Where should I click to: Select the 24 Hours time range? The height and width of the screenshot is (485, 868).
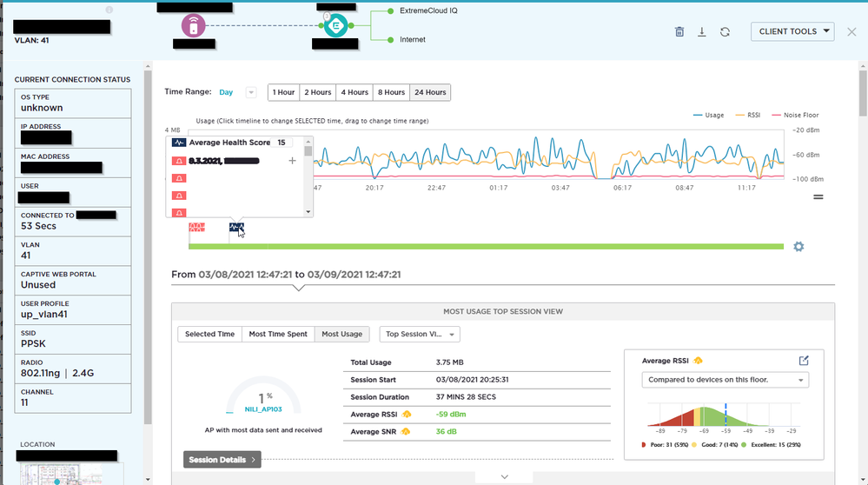click(430, 92)
